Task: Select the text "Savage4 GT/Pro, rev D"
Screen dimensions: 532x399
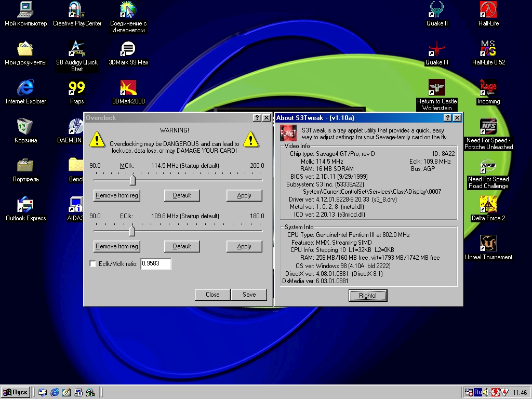Action: [345, 154]
